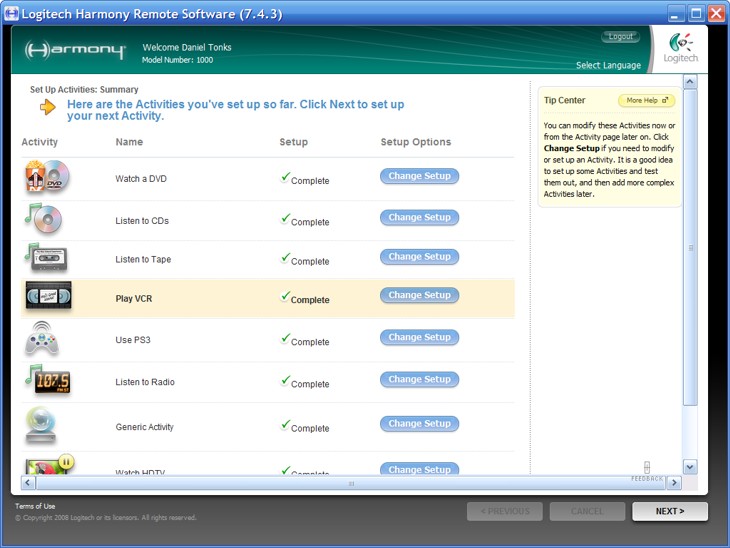Click the NEXT button
This screenshot has width=730, height=548.
coord(670,511)
